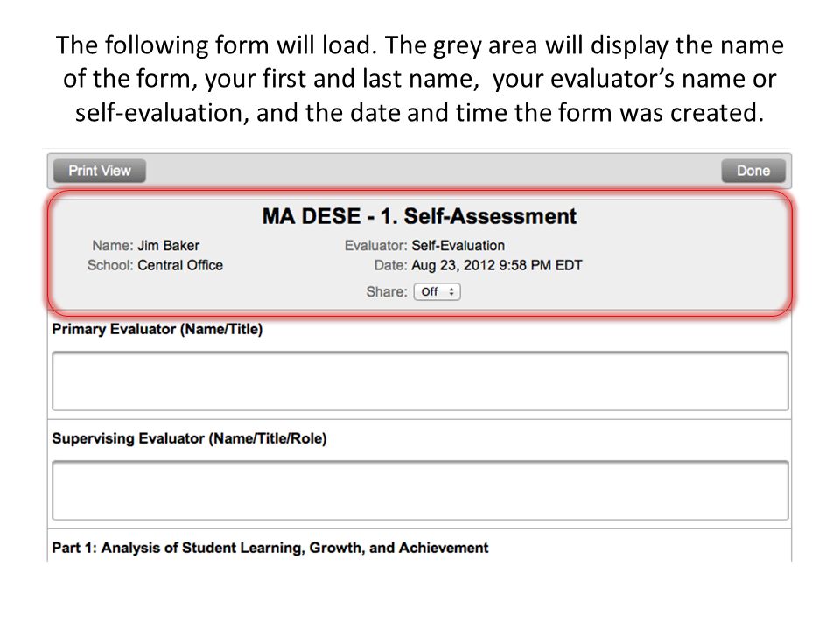Select the form title MA DESE - 1. Self-Assessment
This screenshot has height=630, width=840.
419,216
